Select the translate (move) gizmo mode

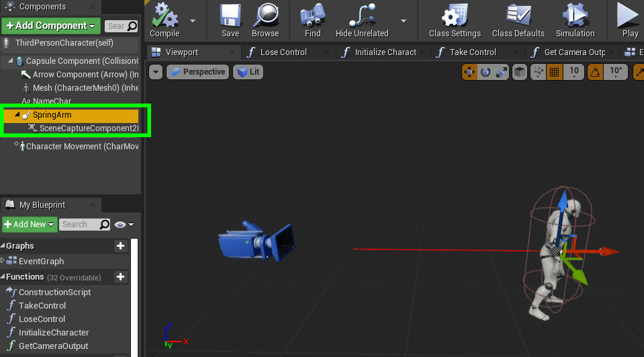[x=469, y=73]
